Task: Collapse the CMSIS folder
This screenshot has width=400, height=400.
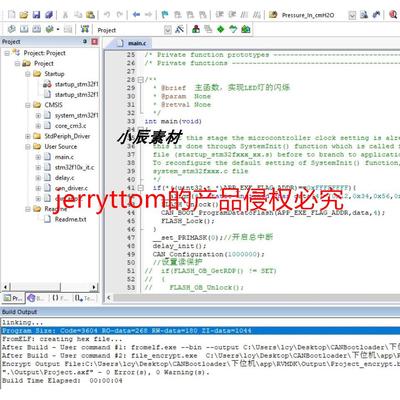Action: click(x=28, y=105)
